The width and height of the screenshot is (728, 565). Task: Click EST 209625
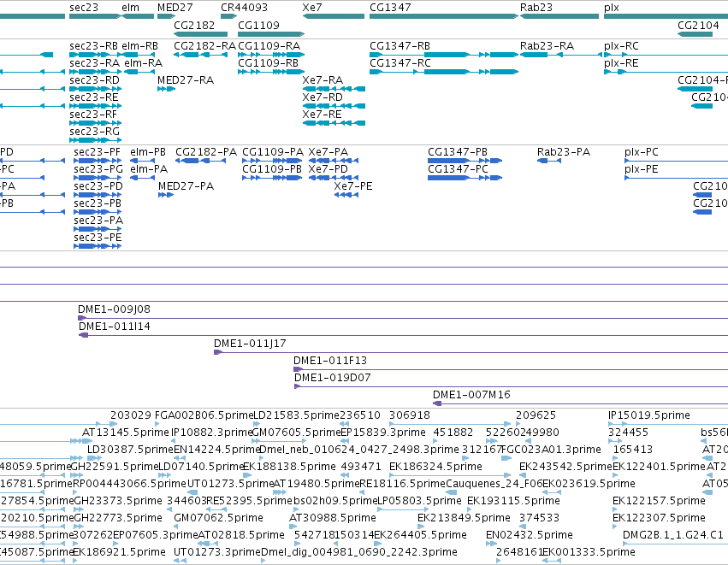tap(518, 424)
